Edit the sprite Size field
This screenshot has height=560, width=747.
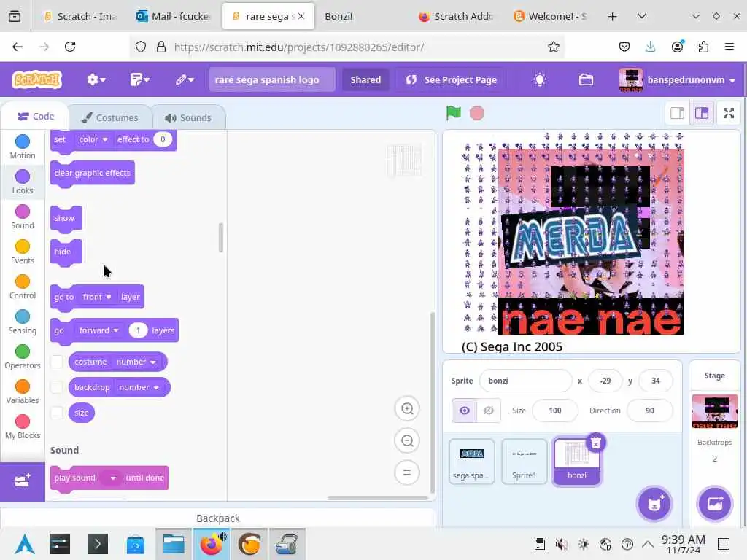point(554,411)
